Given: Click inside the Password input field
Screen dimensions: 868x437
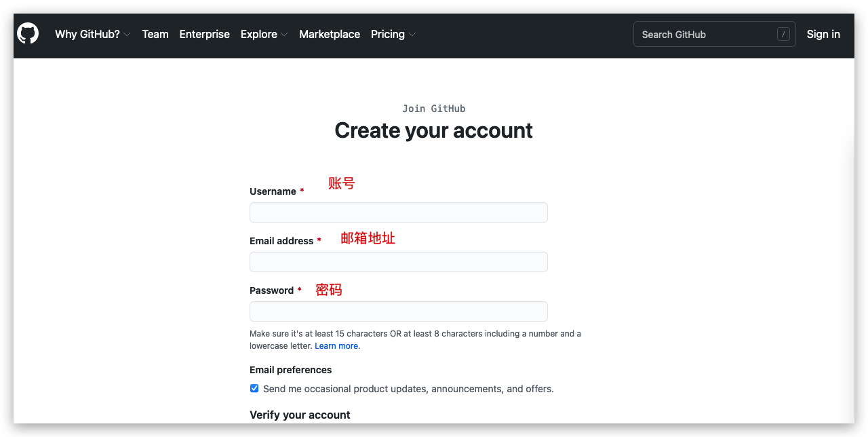Looking at the screenshot, I should click(x=398, y=311).
